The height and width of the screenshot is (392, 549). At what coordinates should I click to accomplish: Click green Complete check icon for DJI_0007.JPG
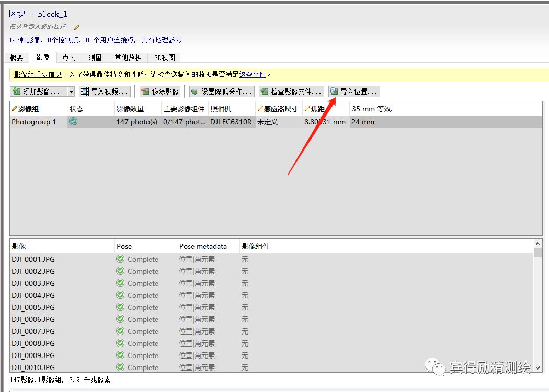(x=120, y=331)
